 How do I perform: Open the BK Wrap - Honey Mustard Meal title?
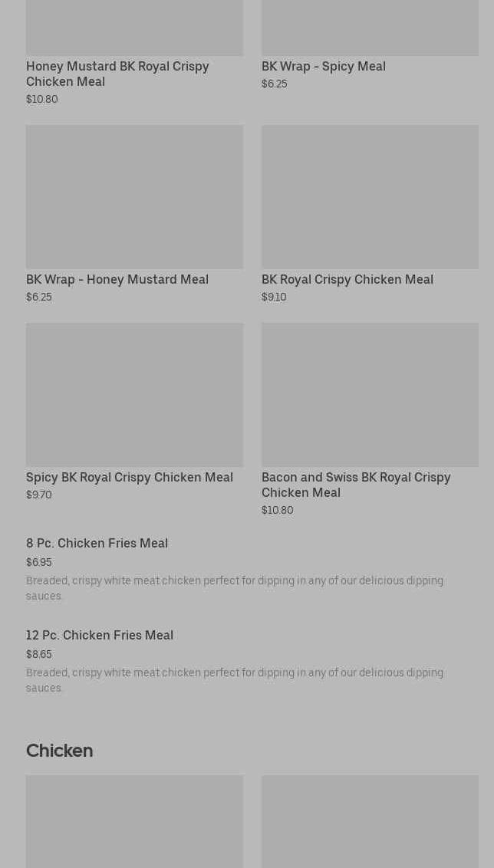(117, 279)
